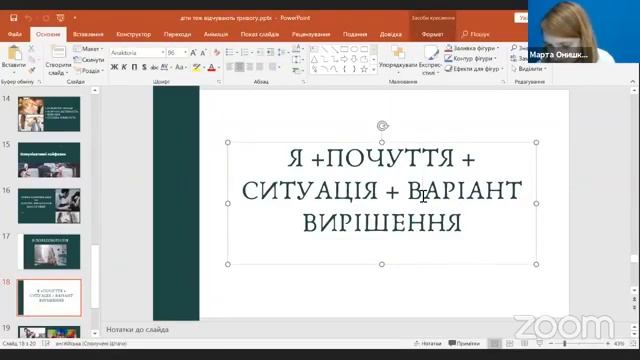The height and width of the screenshot is (360, 640).
Task: Open the Макет layout dropdown
Action: tap(89, 49)
